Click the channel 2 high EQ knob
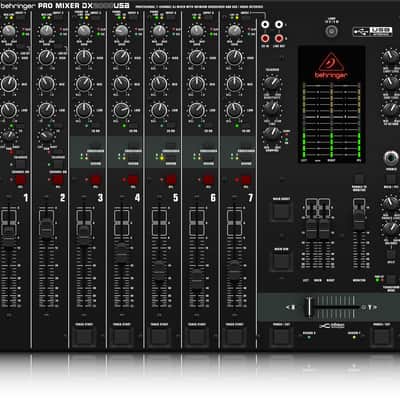400x400 pixels. point(46,58)
